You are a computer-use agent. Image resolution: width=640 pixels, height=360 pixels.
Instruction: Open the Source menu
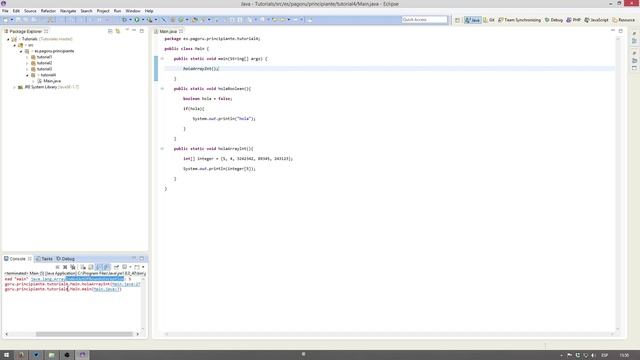pos(30,11)
